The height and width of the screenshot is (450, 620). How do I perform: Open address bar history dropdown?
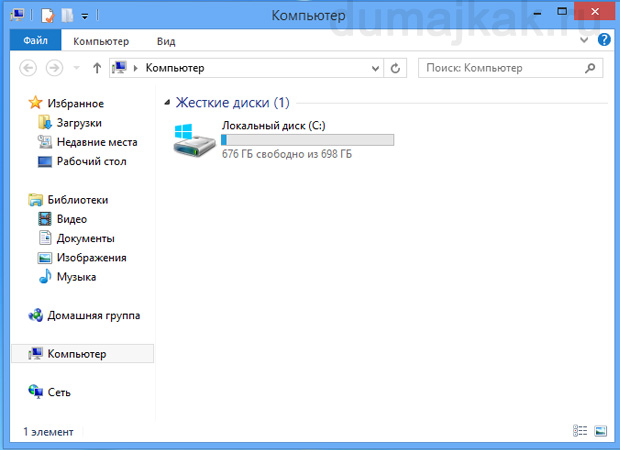click(375, 68)
